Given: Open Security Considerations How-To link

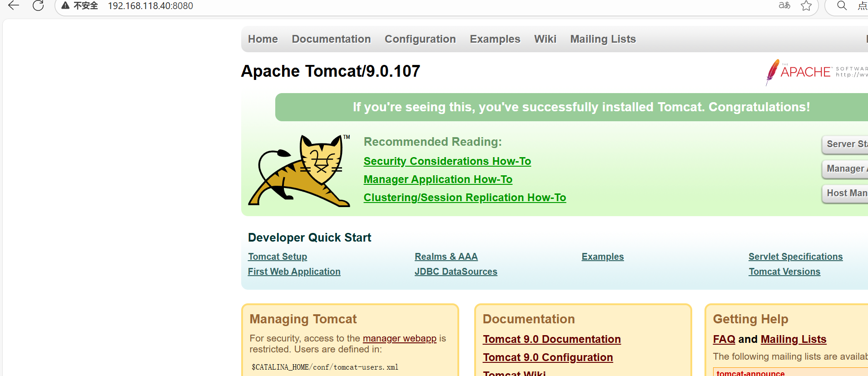Looking at the screenshot, I should (x=447, y=161).
